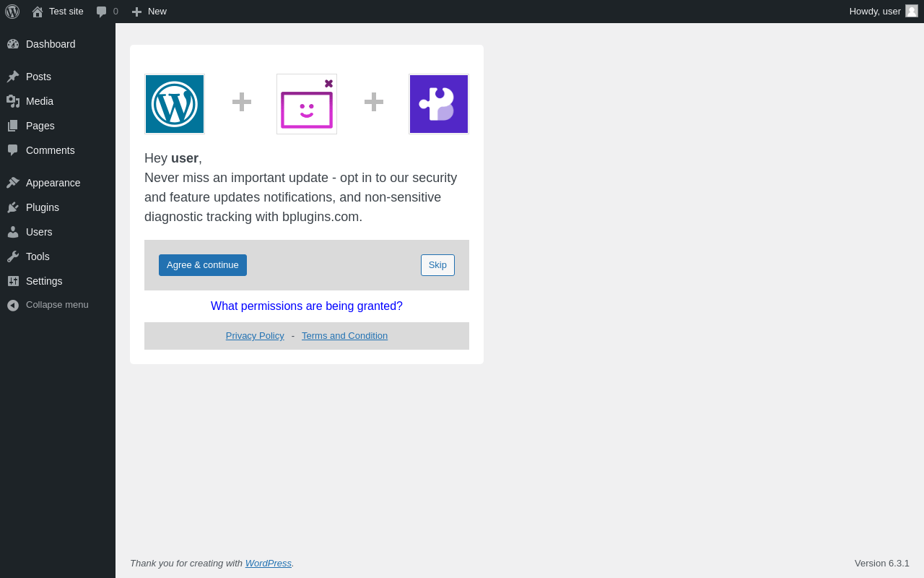This screenshot has height=578, width=924.
Task: Click the Version 6.3.1 footer text
Action: point(882,563)
